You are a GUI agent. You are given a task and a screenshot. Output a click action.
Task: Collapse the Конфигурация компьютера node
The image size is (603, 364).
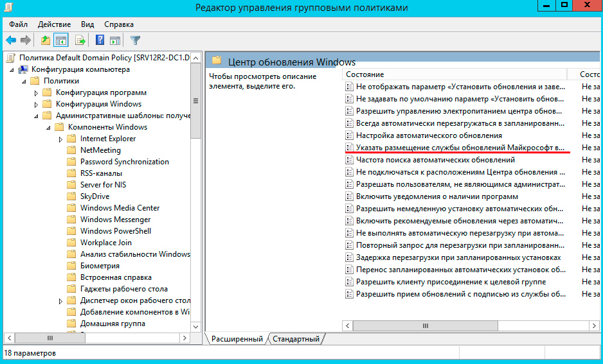pyautogui.click(x=12, y=70)
